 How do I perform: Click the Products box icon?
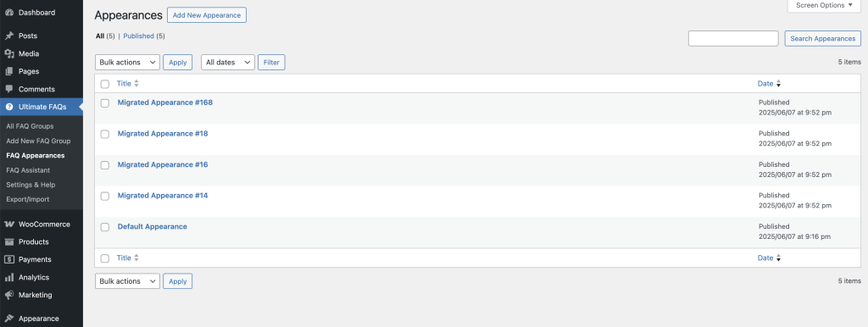click(x=8, y=241)
